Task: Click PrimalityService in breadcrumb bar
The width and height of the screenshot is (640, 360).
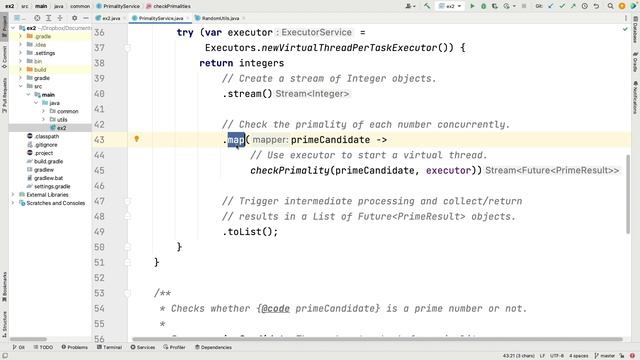Action: (118, 6)
